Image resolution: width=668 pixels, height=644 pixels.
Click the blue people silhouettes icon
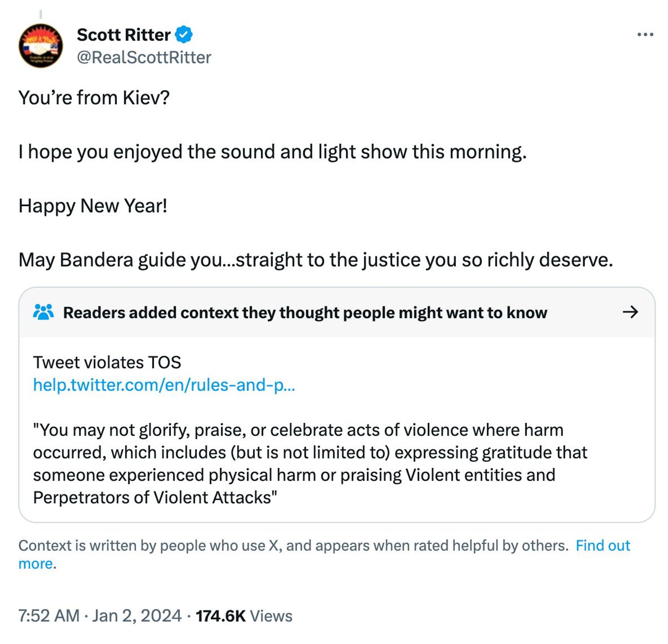pyautogui.click(x=44, y=313)
